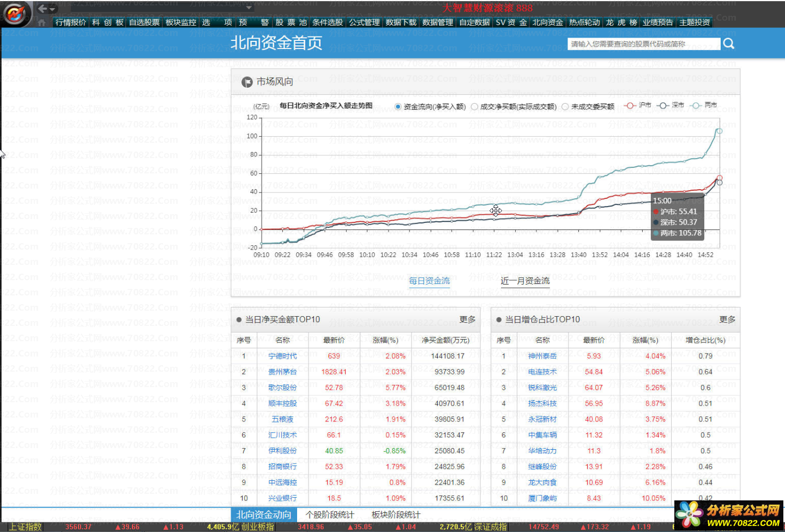Switch to 北向资金动向 tab

tap(264, 515)
